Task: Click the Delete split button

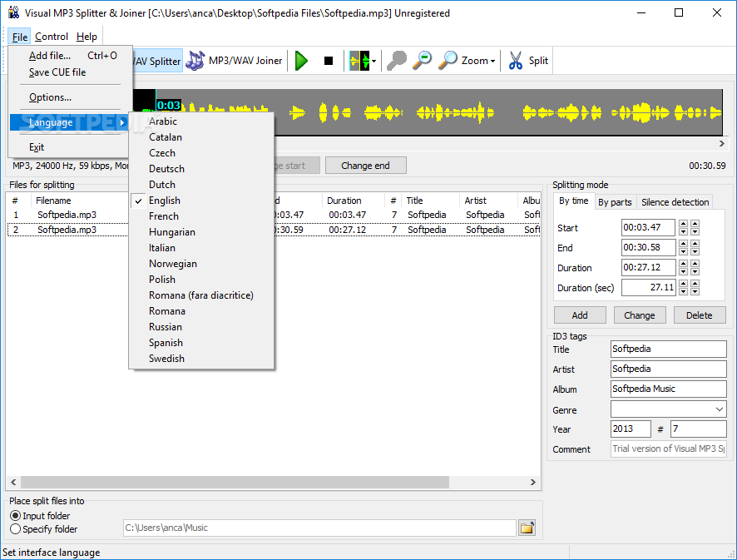Action: 700,315
